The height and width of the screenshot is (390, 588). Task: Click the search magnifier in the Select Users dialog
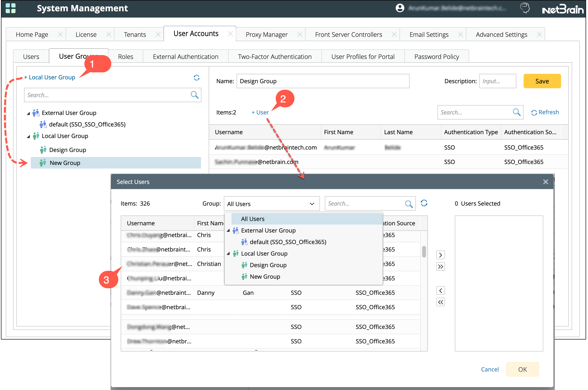[x=408, y=204]
